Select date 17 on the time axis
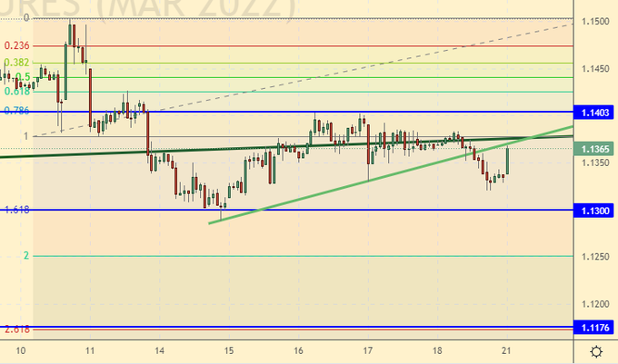The height and width of the screenshot is (364, 618). [368, 350]
